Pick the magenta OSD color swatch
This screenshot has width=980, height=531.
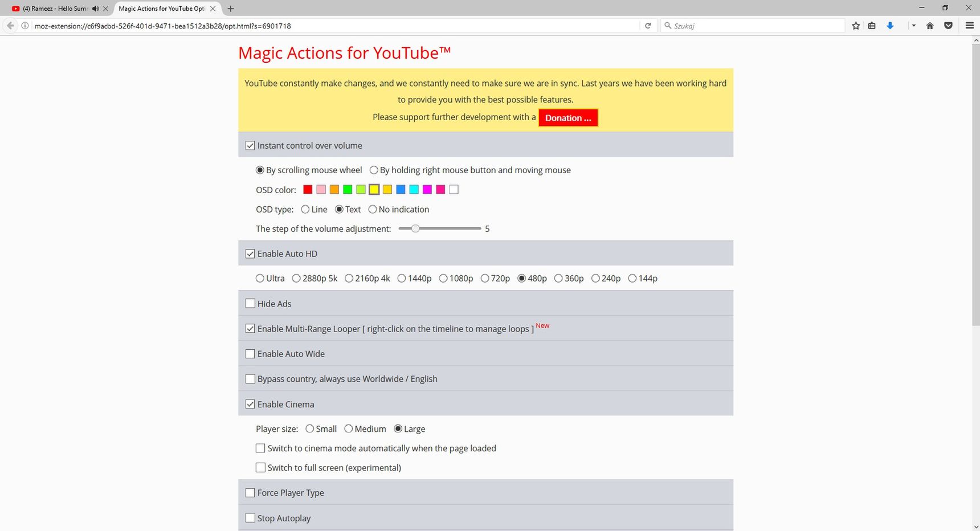tap(427, 190)
